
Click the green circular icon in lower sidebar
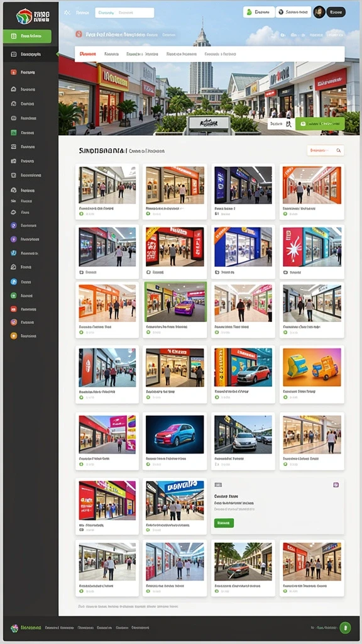14,296
